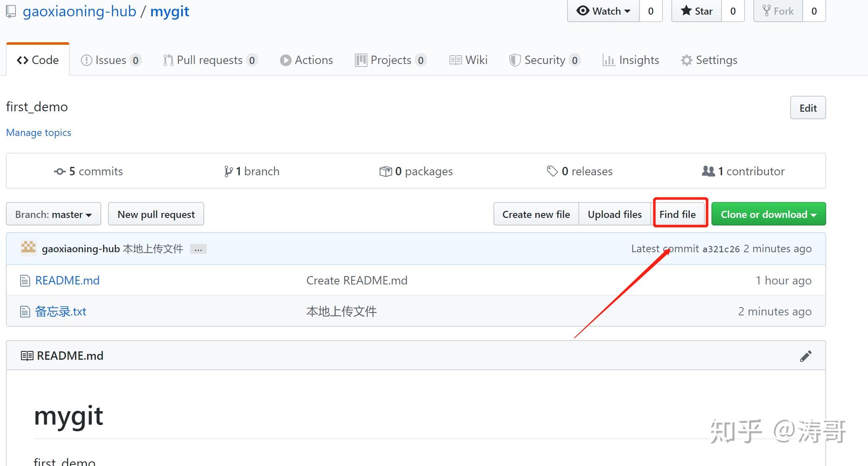Click the Manage topics link
868x466 pixels.
(x=39, y=133)
